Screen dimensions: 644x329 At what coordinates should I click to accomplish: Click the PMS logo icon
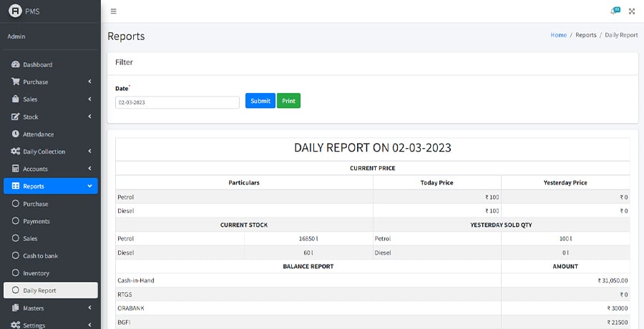(x=14, y=11)
